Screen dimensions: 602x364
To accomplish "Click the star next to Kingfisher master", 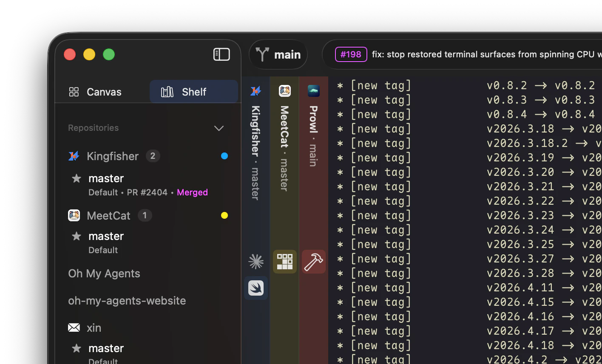I will coord(77,178).
